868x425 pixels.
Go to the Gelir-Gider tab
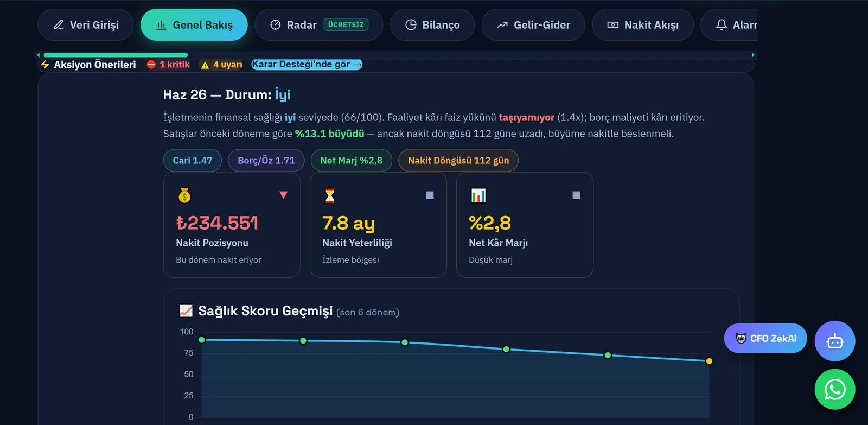(533, 25)
